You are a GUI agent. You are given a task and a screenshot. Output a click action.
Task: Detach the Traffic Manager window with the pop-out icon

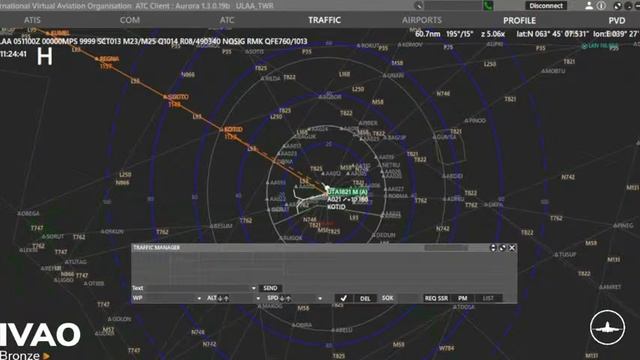[502, 248]
